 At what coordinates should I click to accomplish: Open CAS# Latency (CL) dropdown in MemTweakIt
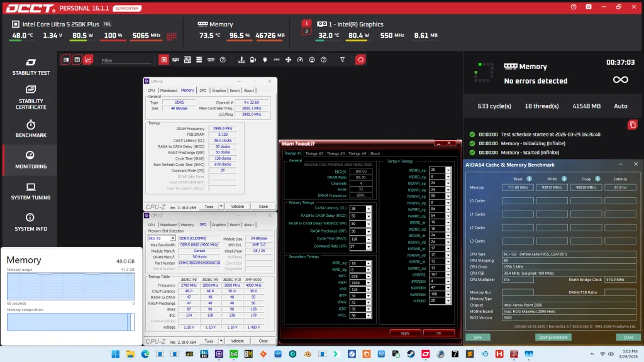369,209
